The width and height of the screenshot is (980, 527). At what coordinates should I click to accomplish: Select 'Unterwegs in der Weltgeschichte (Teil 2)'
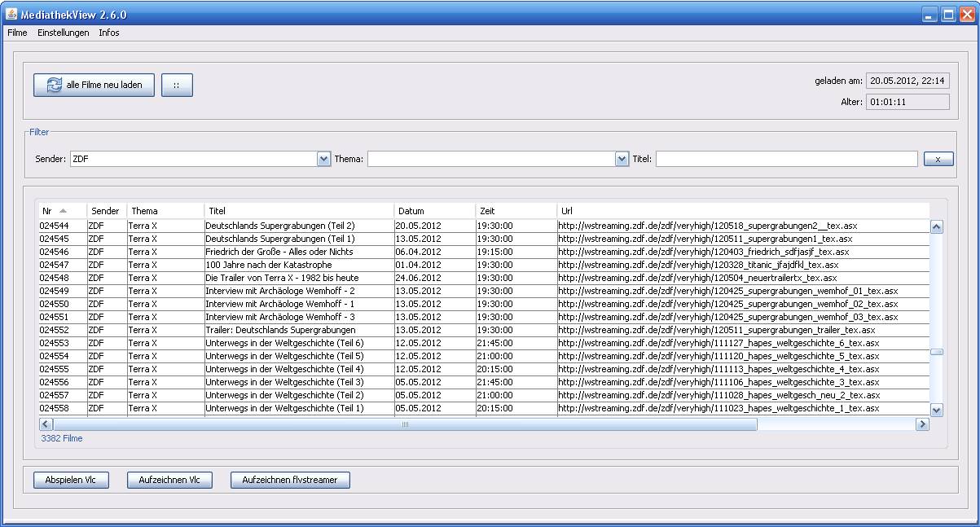pyautogui.click(x=484, y=395)
